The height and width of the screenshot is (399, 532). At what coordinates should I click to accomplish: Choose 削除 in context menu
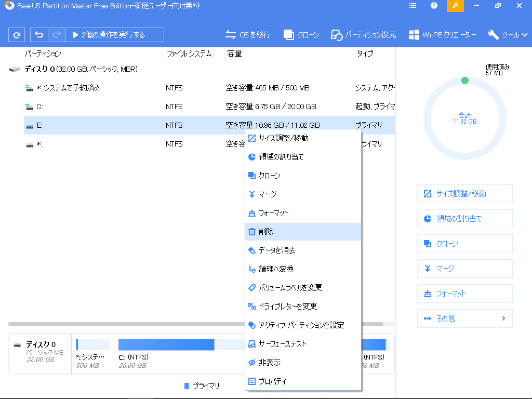click(x=303, y=232)
